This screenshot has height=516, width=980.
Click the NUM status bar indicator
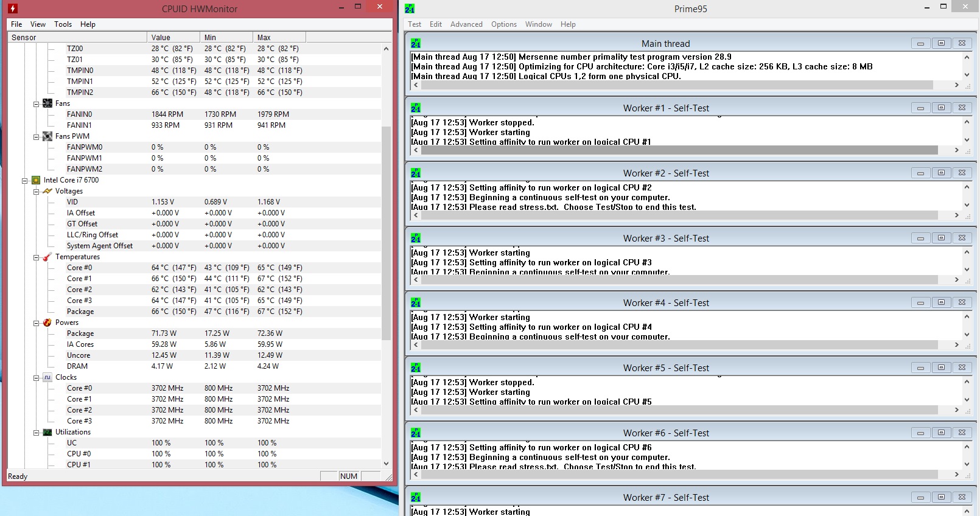349,476
